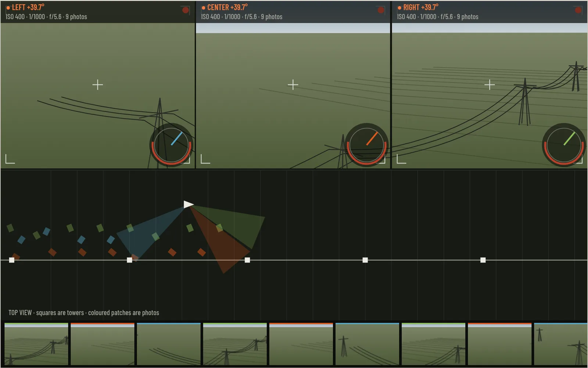Click the record indicator in the RIGHT camera header

click(578, 10)
